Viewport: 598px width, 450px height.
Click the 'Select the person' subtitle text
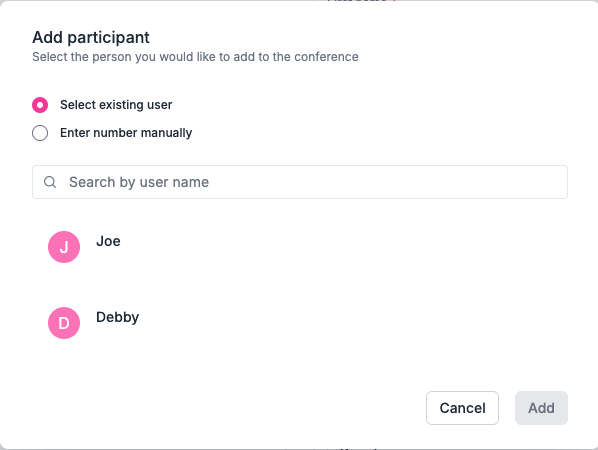point(195,57)
